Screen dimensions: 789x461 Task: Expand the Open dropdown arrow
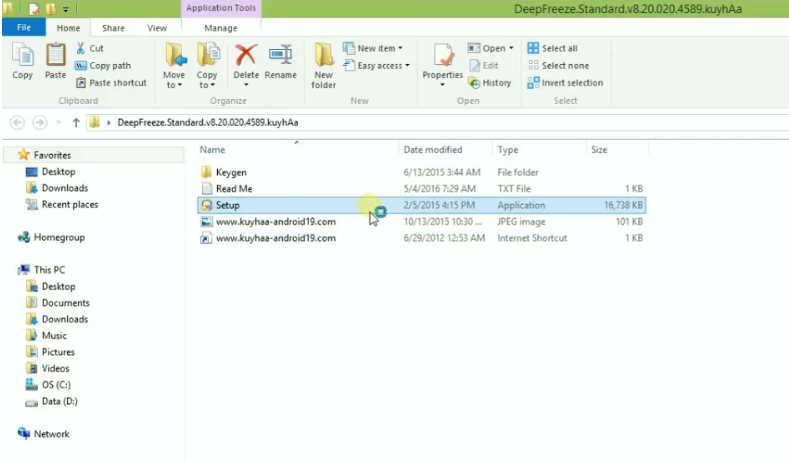pos(511,48)
